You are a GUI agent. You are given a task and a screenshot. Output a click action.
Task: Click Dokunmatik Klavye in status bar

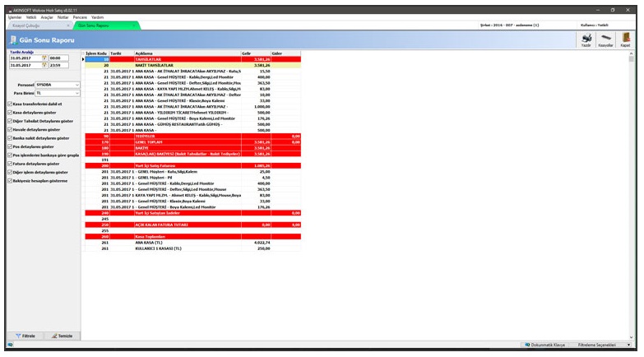547,344
